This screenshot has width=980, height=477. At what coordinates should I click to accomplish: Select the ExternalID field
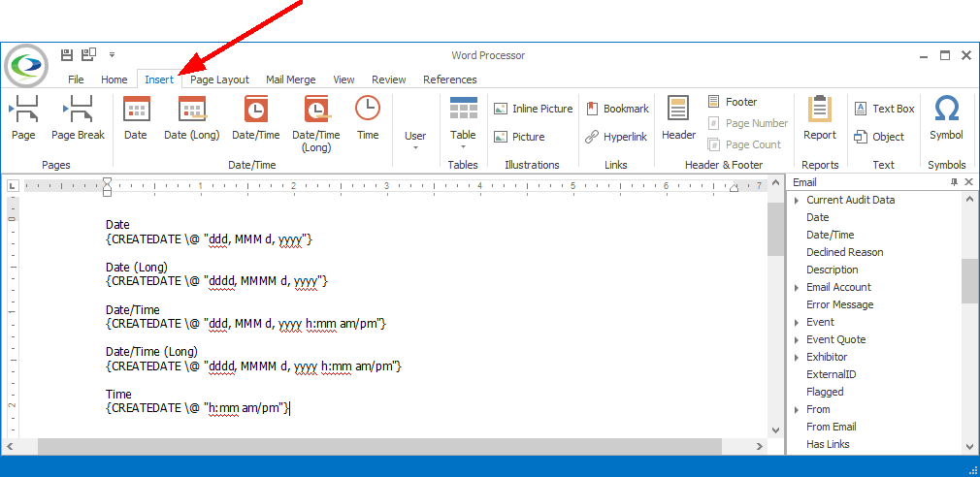click(x=832, y=374)
